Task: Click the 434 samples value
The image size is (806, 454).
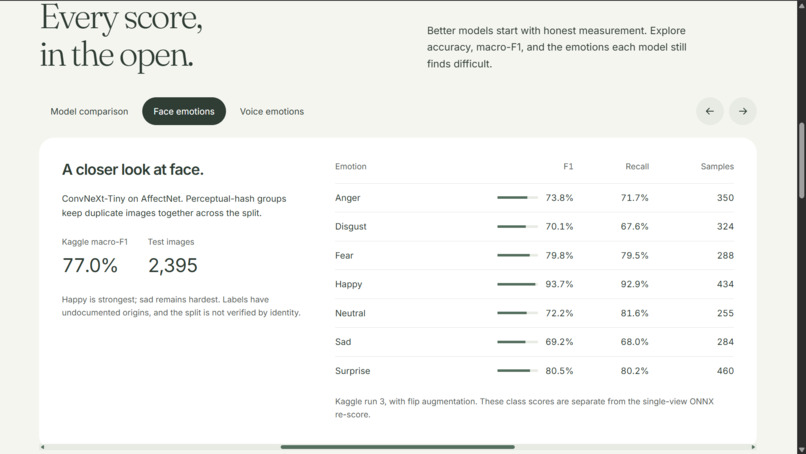Action: 725,284
